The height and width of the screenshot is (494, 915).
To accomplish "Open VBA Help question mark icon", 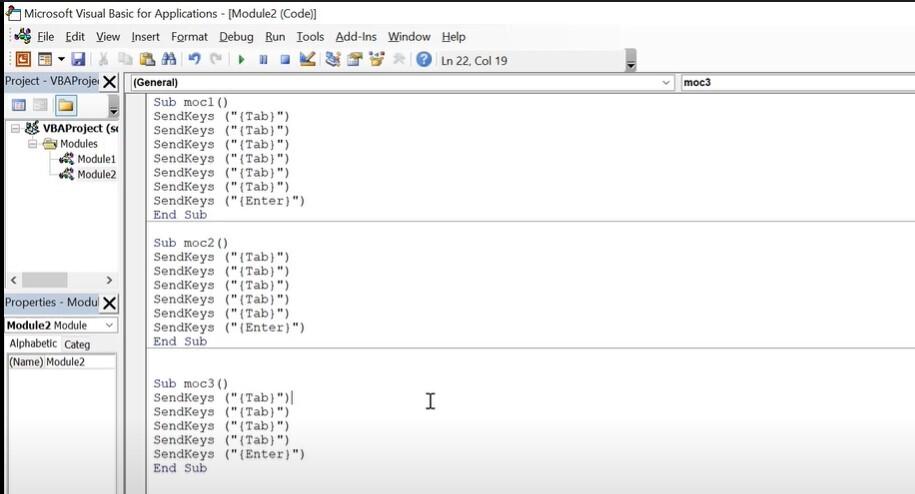I will pos(424,59).
